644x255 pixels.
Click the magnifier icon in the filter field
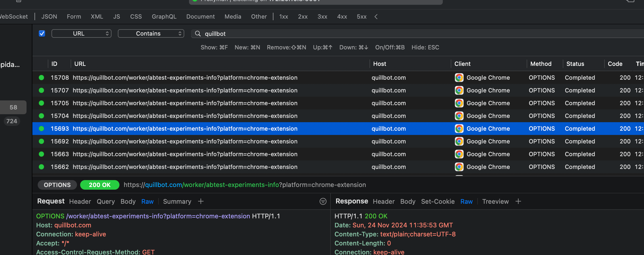click(198, 33)
